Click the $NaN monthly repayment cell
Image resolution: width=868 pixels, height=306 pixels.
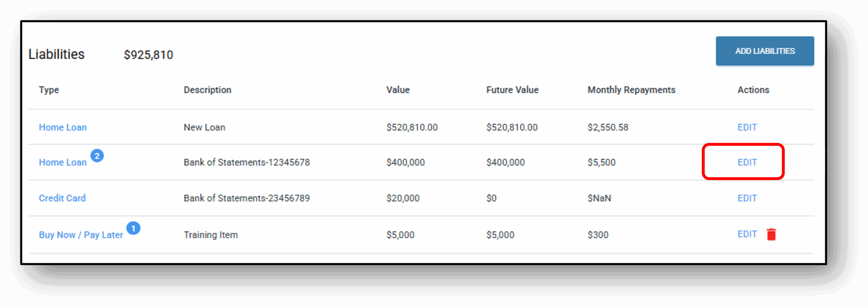599,198
